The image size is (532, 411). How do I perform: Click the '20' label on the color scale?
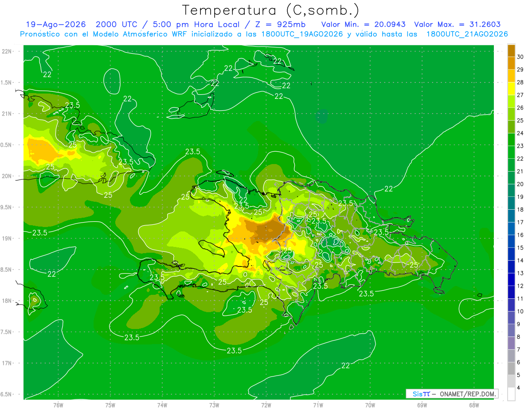point(520,184)
